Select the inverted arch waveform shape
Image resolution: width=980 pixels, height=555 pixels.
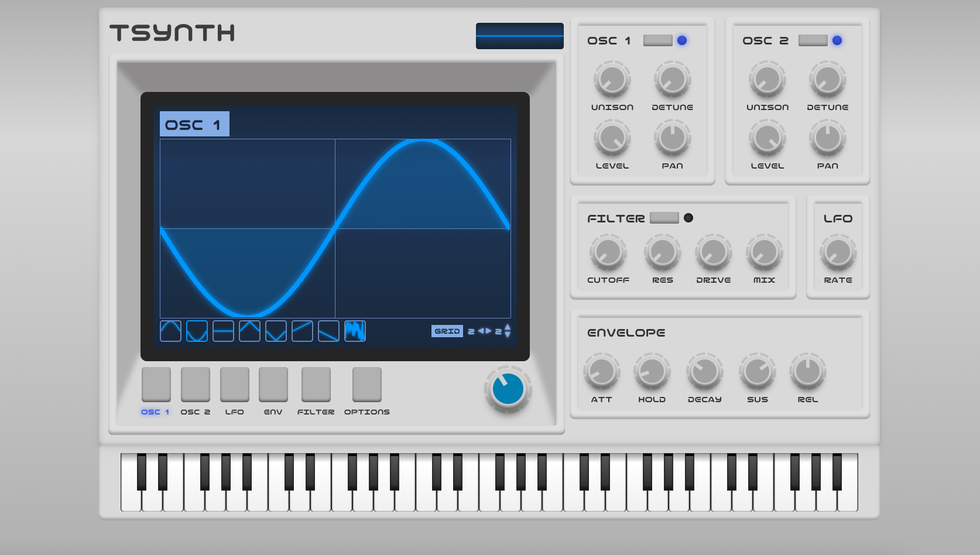click(197, 331)
